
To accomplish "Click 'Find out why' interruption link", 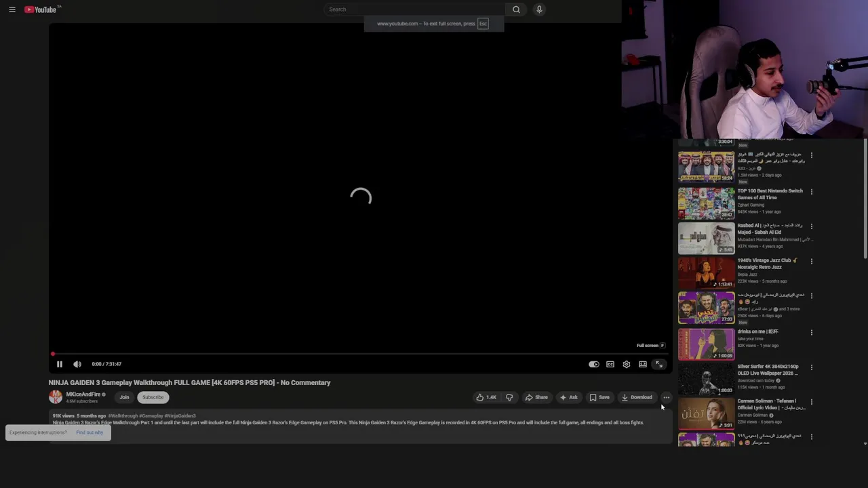I will tap(90, 432).
